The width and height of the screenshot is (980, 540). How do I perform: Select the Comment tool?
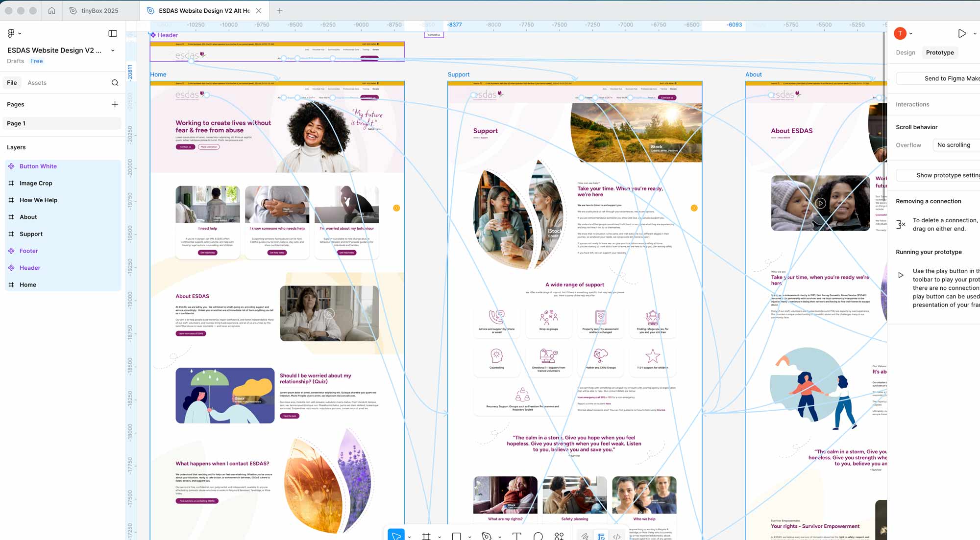tap(538, 536)
